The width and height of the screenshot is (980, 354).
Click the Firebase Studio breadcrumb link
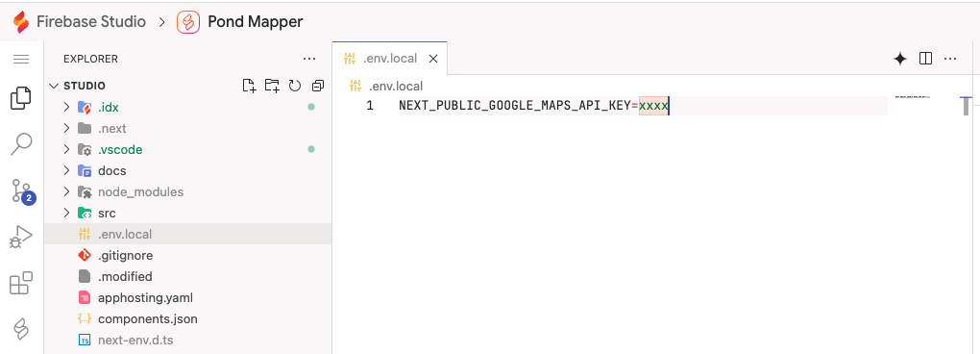[91, 22]
